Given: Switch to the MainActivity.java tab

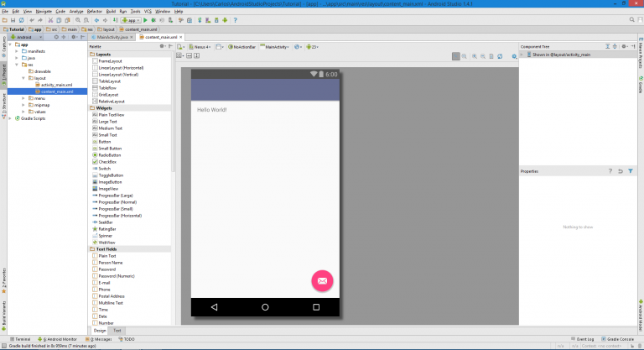Looking at the screenshot, I should [x=114, y=37].
